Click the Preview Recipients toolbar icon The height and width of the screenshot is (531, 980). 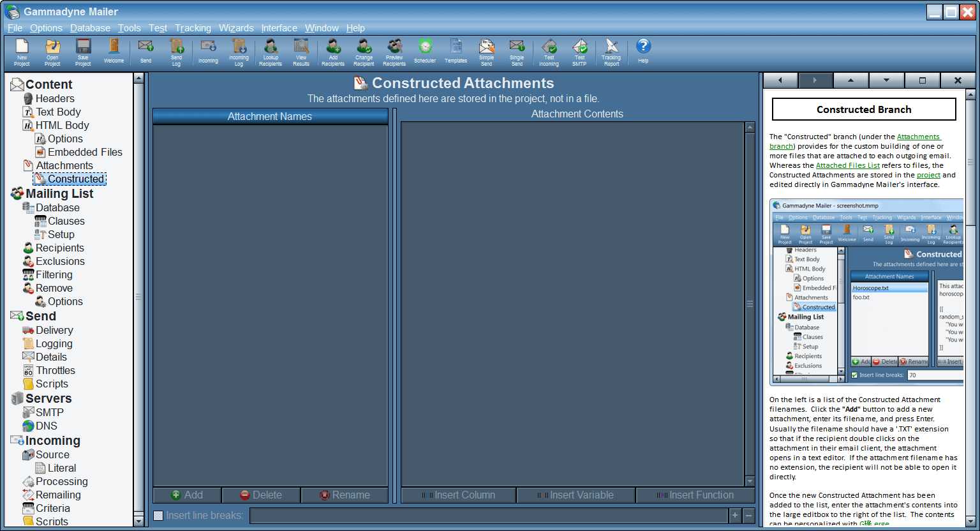[394, 52]
